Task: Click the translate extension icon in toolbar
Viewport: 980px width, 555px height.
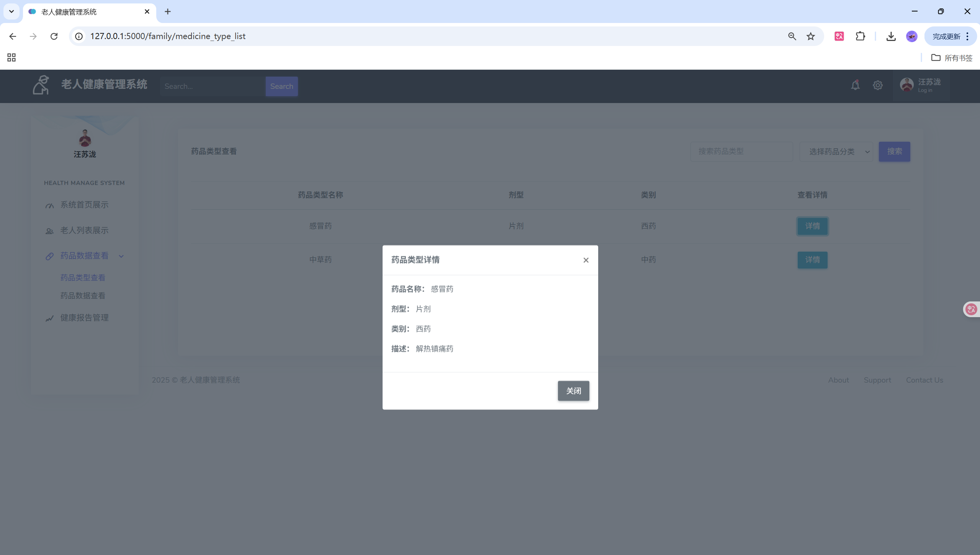Action: (839, 36)
